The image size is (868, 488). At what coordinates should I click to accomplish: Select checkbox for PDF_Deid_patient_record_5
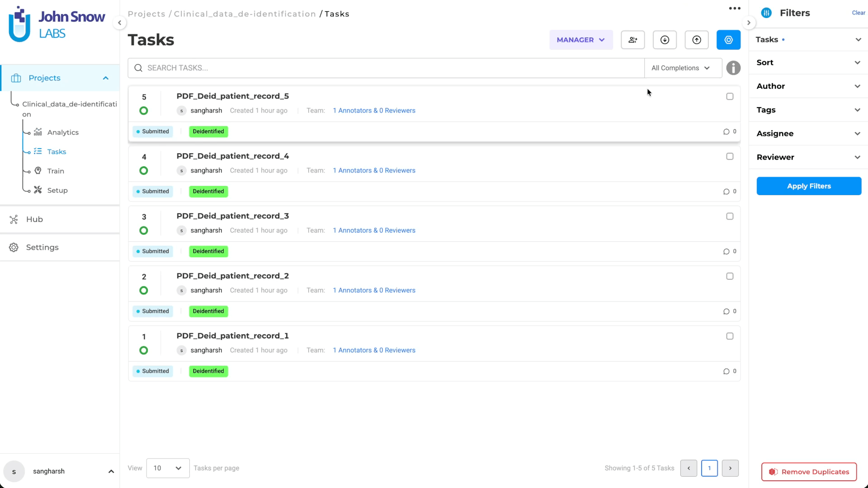pyautogui.click(x=730, y=96)
